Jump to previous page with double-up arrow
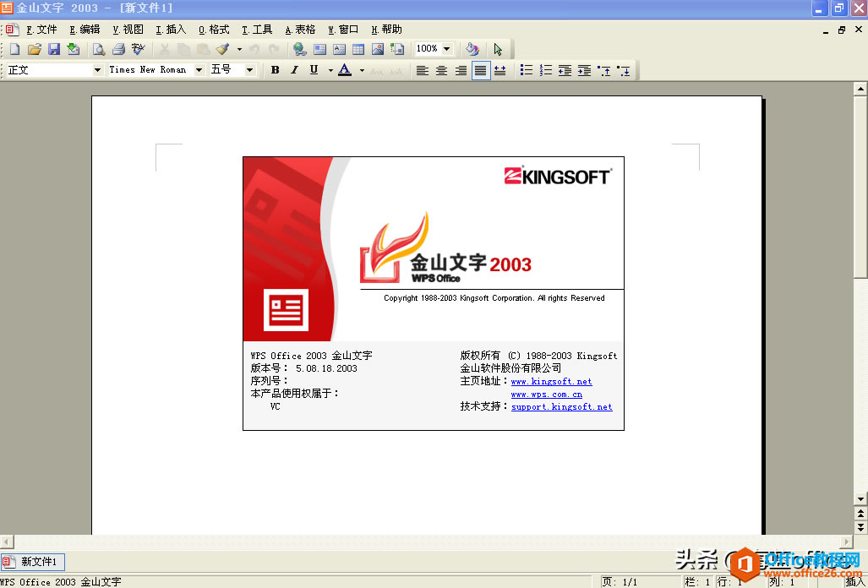This screenshot has width=868, height=588. (x=860, y=514)
